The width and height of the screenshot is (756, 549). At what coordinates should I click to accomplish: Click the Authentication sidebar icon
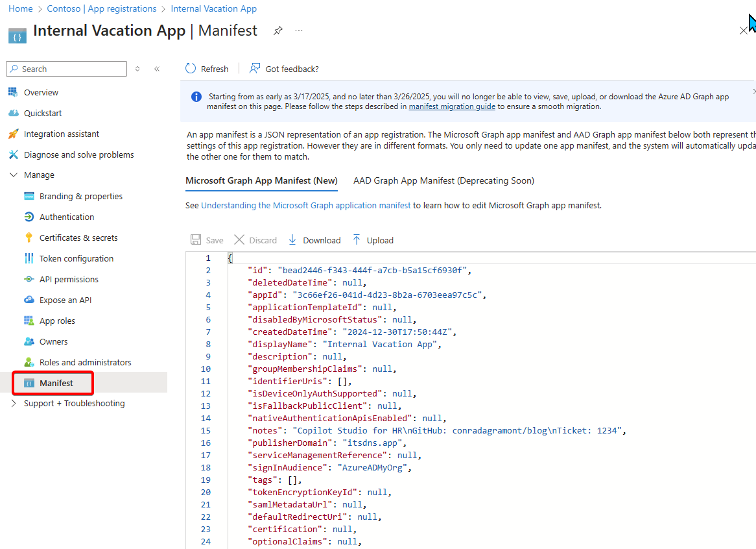29,217
